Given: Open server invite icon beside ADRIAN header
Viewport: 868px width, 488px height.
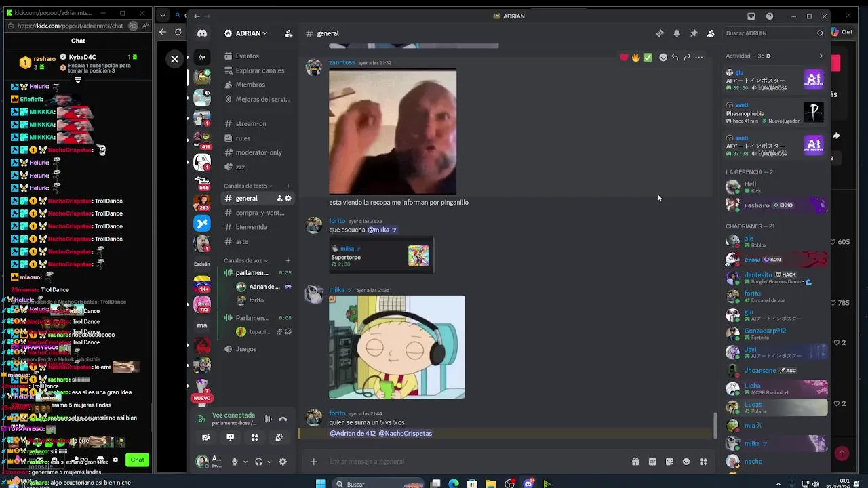Looking at the screenshot, I should tap(288, 33).
